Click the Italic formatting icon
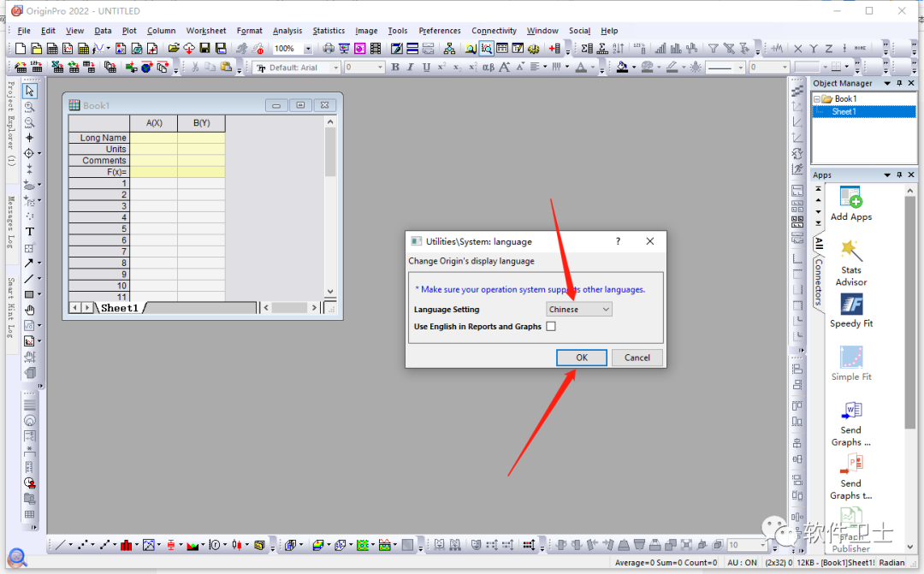The image size is (924, 574). click(x=411, y=68)
